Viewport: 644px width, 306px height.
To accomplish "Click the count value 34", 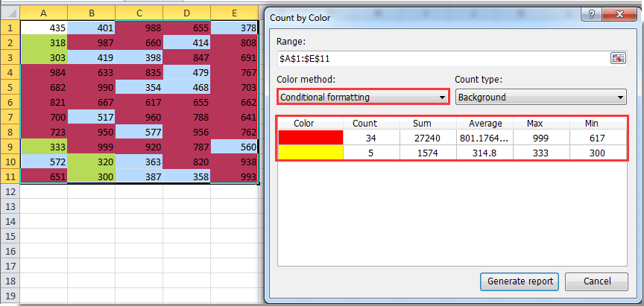I will click(x=372, y=138).
